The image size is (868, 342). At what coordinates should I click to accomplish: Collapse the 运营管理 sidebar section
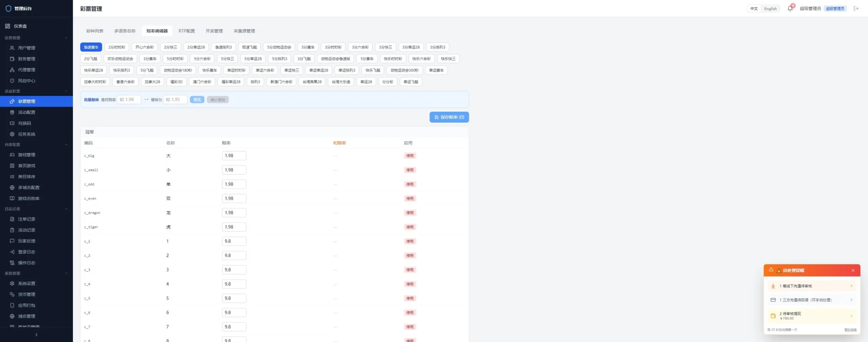pos(66,38)
